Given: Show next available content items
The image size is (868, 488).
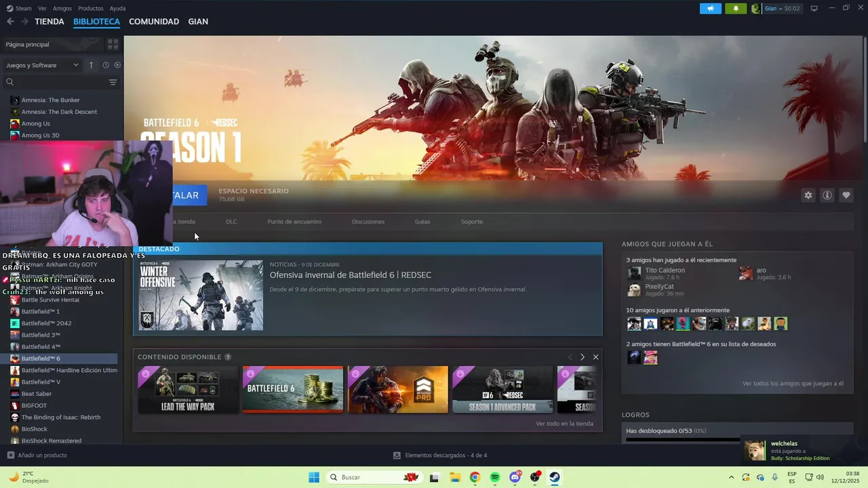Looking at the screenshot, I should [582, 357].
